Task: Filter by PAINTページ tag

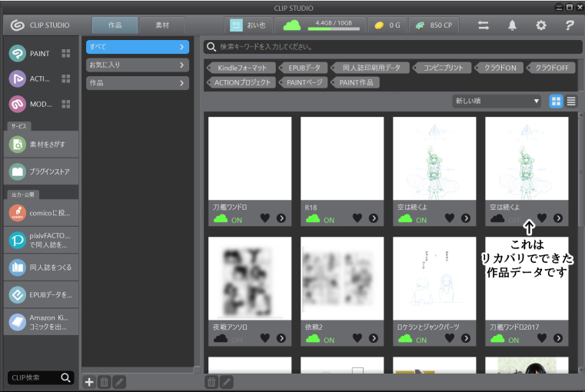Action: pos(304,82)
